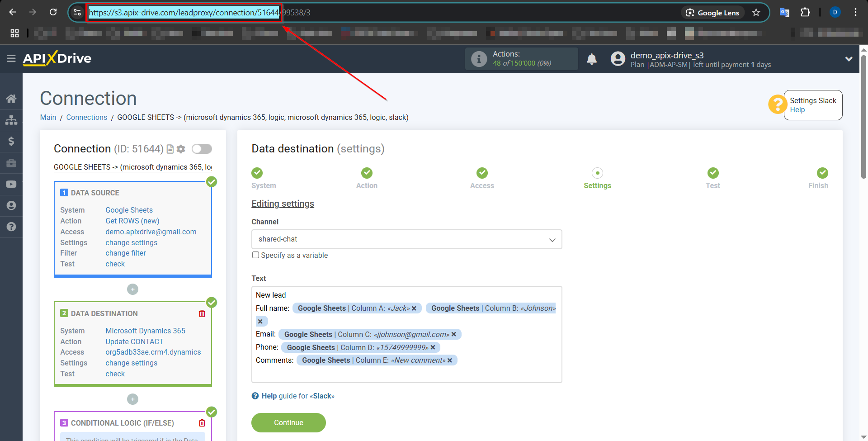
Task: Add a step below the Data Destination with the plus
Action: click(x=132, y=399)
